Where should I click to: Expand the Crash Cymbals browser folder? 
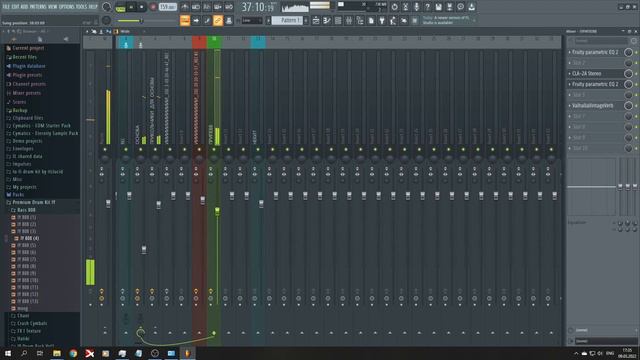[31, 323]
